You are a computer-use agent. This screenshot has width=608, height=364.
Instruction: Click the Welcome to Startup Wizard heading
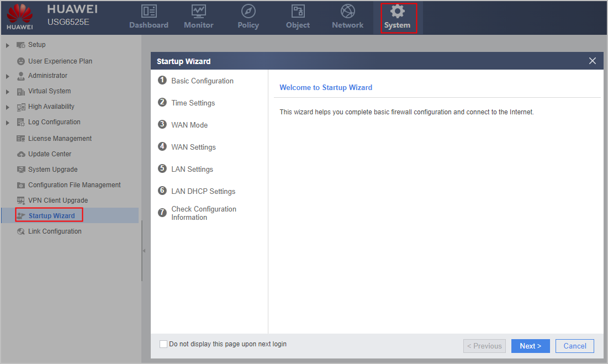coord(326,88)
